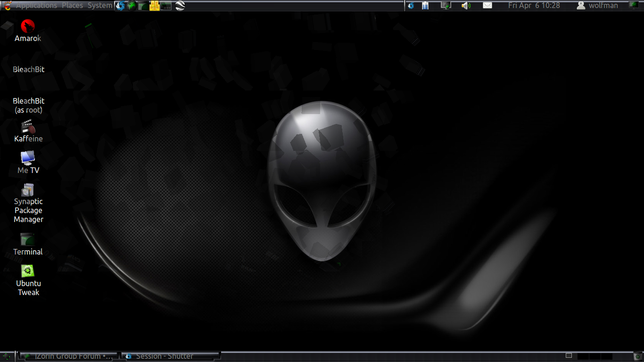Open the volume speaker indicator
The height and width of the screenshot is (362, 644).
tap(466, 6)
